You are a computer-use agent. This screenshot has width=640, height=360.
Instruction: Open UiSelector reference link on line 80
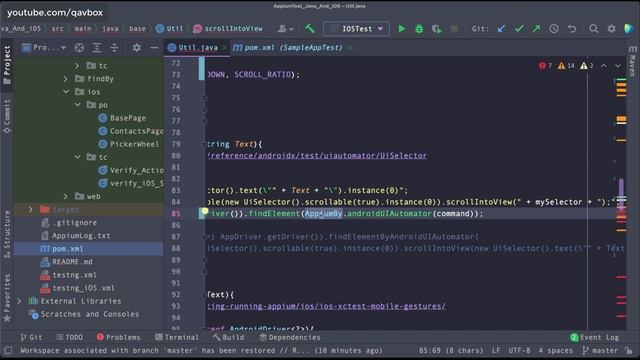pyautogui.click(x=318, y=156)
